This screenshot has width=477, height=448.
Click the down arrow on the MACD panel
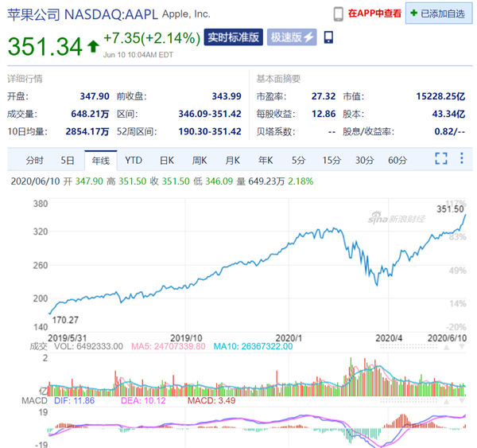462,401
